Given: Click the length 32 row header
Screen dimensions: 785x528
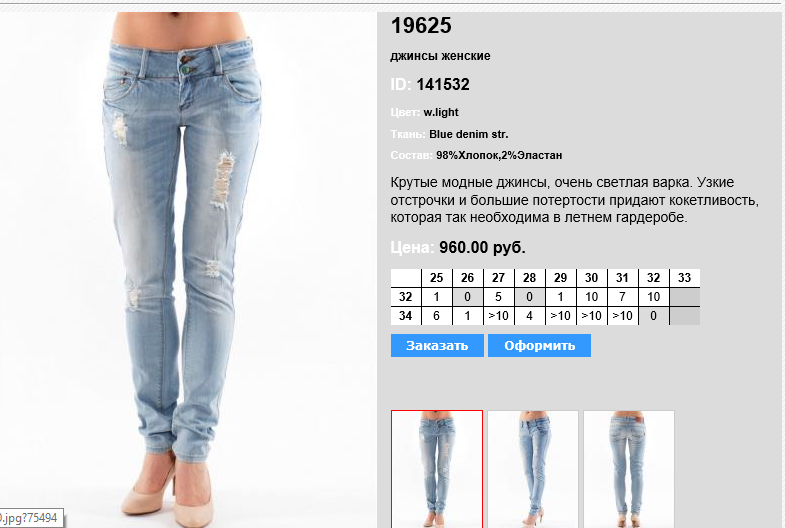Looking at the screenshot, I should [x=406, y=297].
